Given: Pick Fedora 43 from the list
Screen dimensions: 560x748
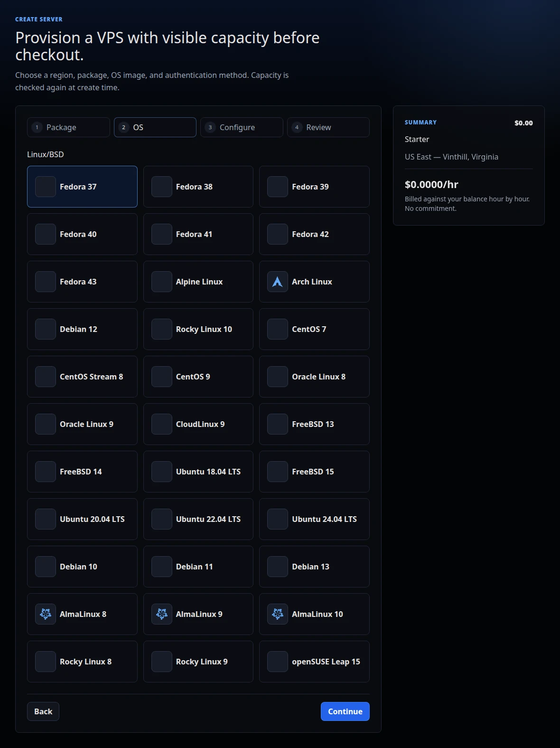Looking at the screenshot, I should (82, 282).
